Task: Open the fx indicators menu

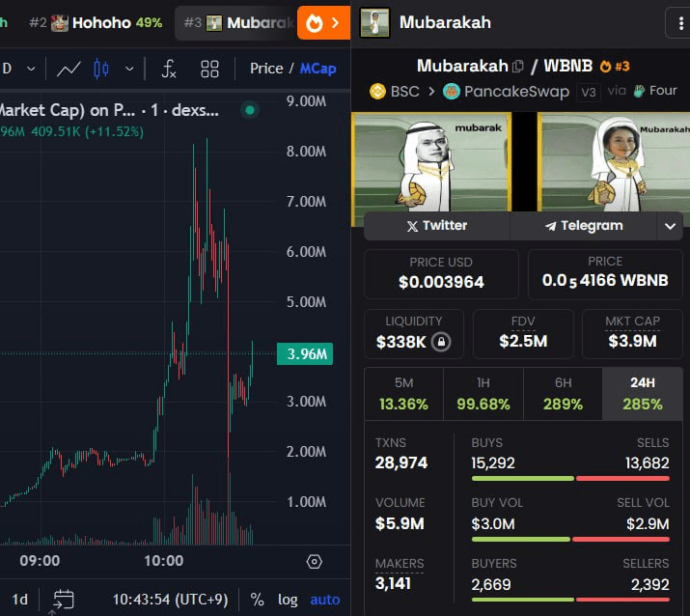Action: [x=169, y=69]
